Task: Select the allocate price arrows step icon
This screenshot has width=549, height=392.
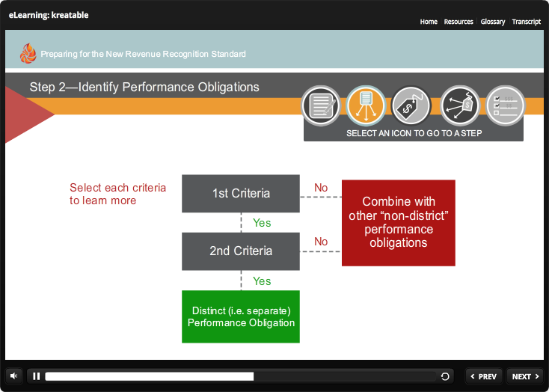Action: tap(459, 106)
